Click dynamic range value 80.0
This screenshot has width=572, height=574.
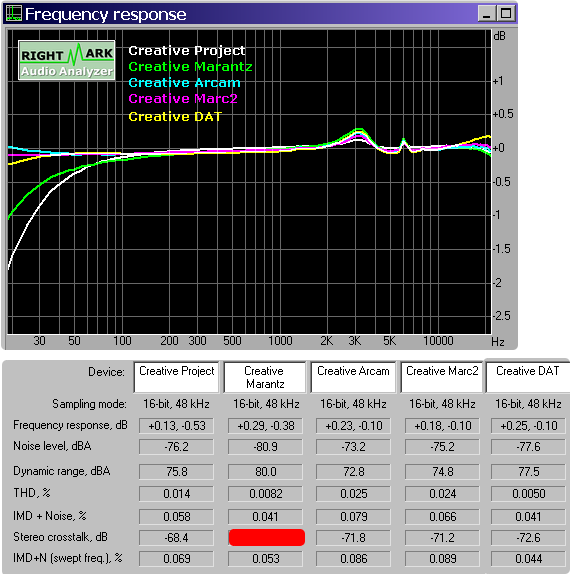click(x=265, y=472)
